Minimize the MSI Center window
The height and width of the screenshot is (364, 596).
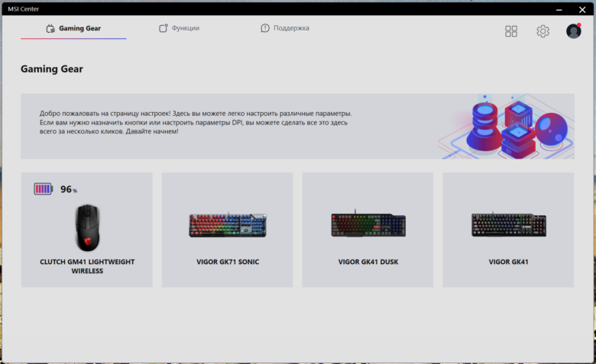pos(559,9)
